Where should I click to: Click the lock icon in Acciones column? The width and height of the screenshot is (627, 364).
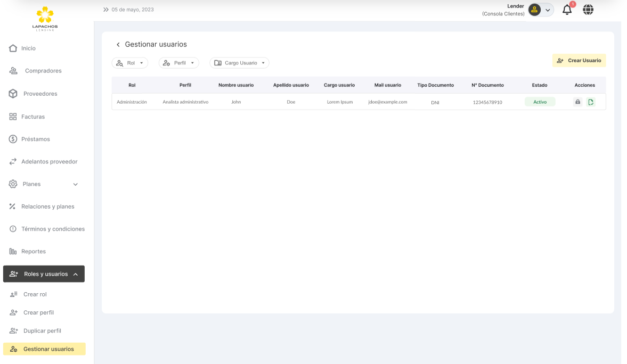(577, 102)
